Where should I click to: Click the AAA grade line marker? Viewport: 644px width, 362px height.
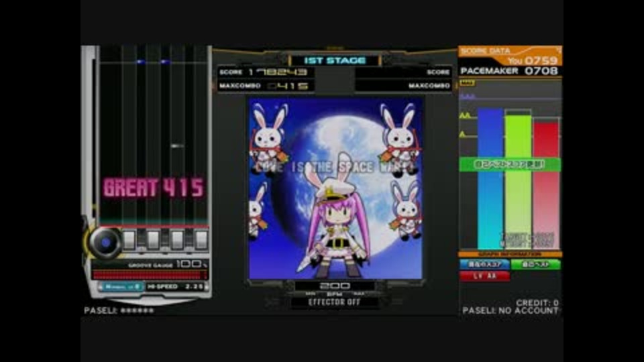(x=467, y=97)
